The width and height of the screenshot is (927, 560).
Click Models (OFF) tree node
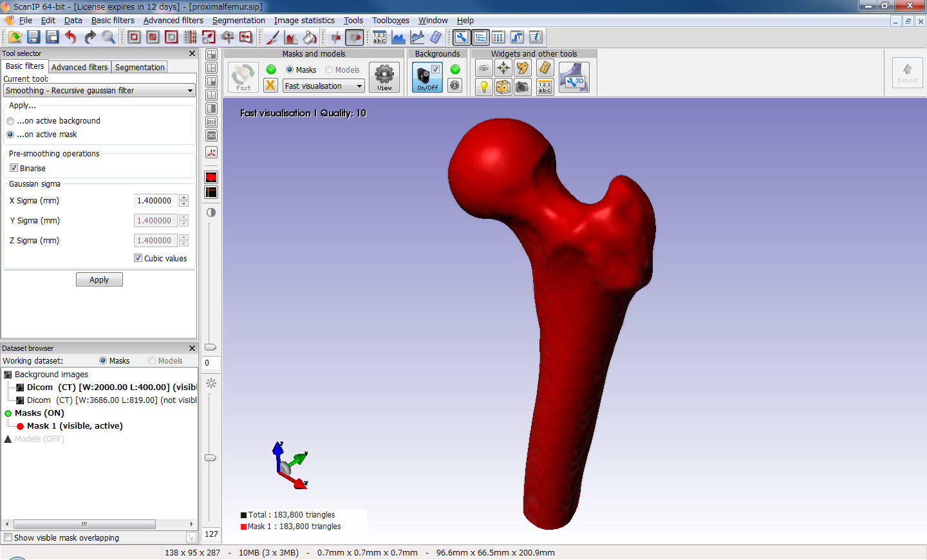tap(39, 439)
